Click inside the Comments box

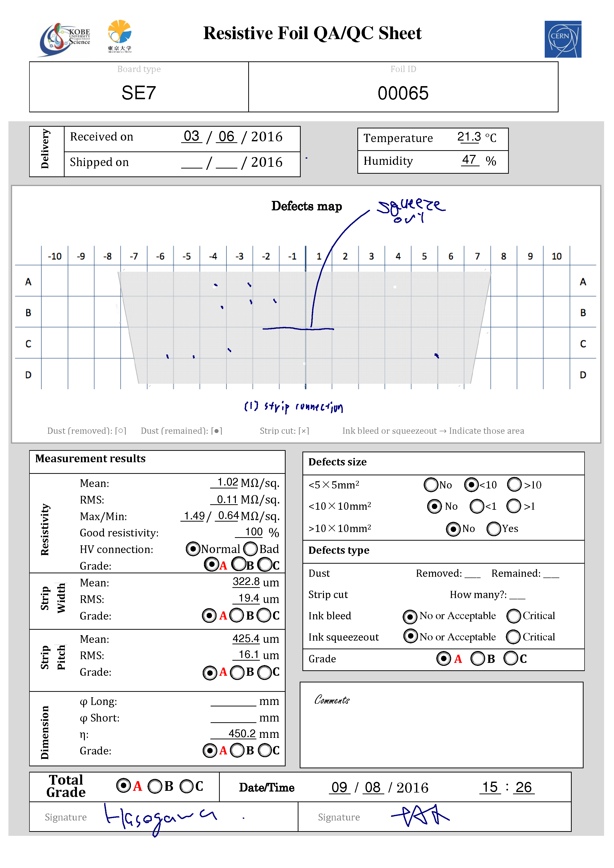click(441, 724)
